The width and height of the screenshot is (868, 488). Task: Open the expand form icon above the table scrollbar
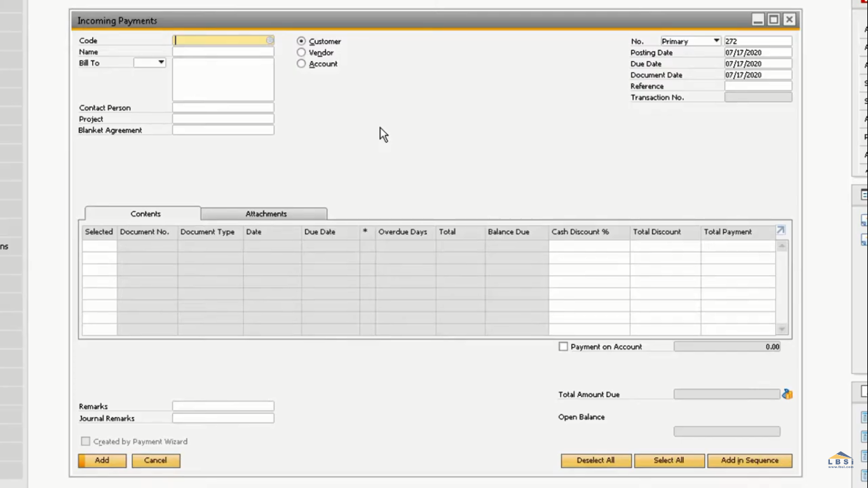pos(780,230)
